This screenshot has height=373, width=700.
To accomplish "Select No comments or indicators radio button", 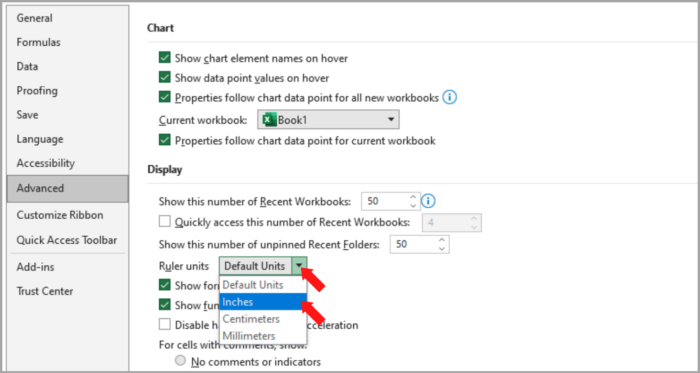I will click(180, 361).
